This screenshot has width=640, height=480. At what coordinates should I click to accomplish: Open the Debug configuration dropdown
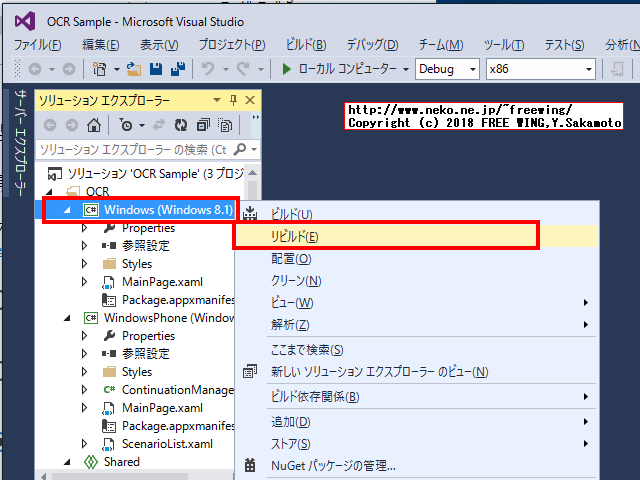(x=473, y=69)
